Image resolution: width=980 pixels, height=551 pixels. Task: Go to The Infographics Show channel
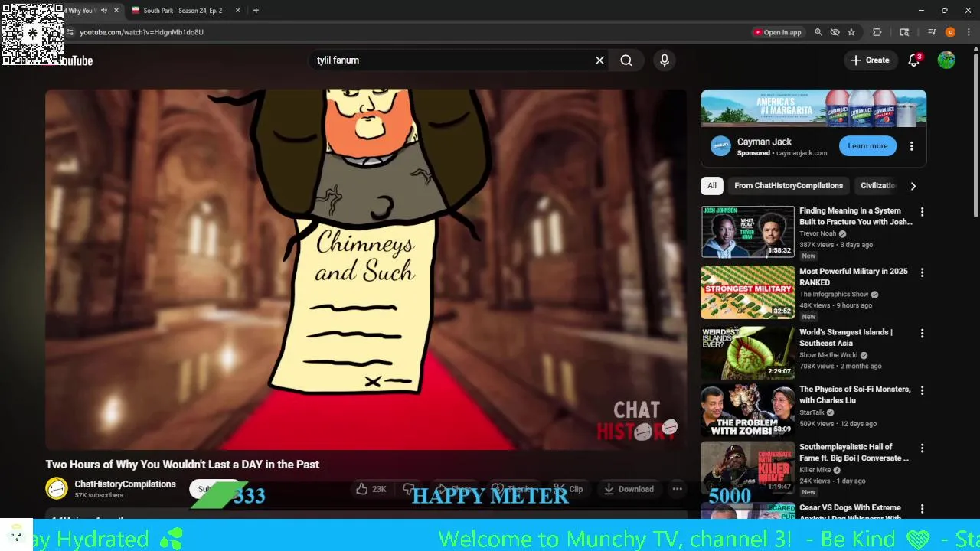tap(834, 295)
